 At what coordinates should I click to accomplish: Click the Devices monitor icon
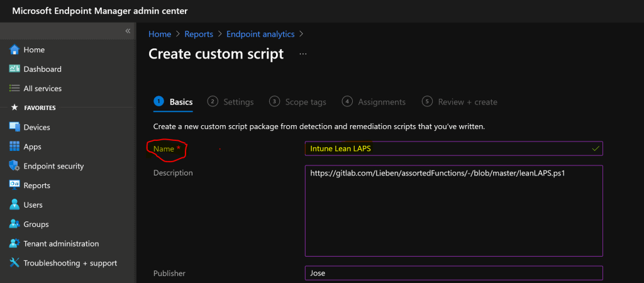click(14, 127)
